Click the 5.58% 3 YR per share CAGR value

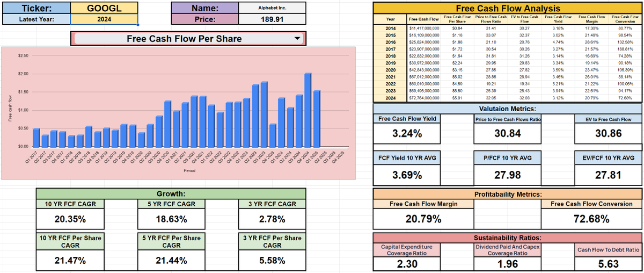click(272, 261)
